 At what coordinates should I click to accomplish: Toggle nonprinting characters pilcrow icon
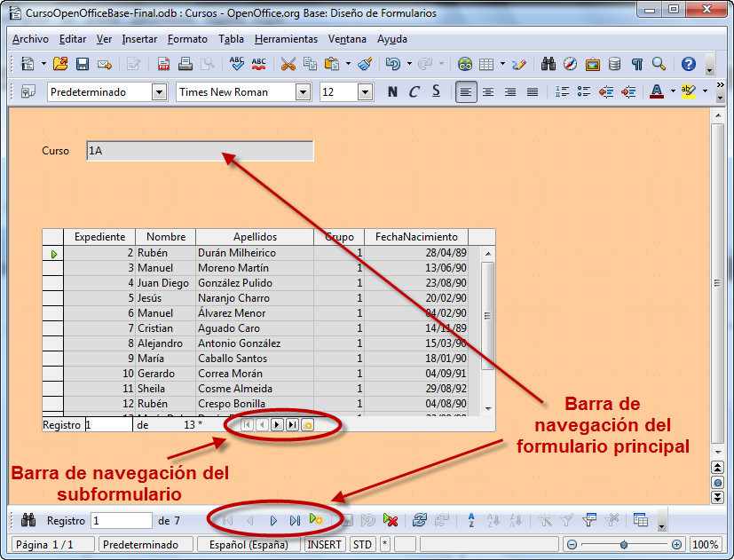coord(636,64)
